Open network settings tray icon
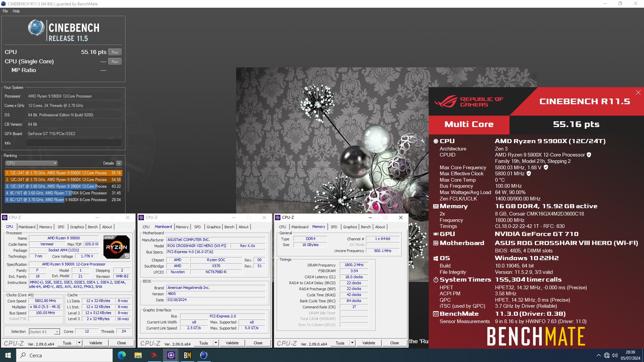Screen dimensions: 644x362 [x=606, y=355]
